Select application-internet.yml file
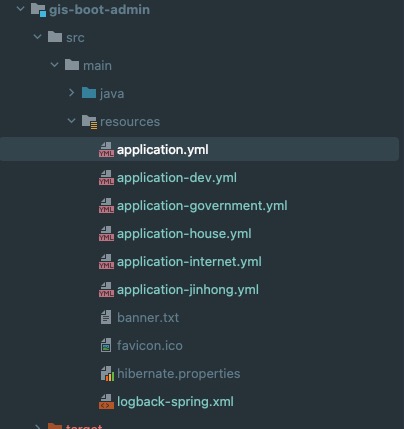The height and width of the screenshot is (429, 404). click(189, 262)
